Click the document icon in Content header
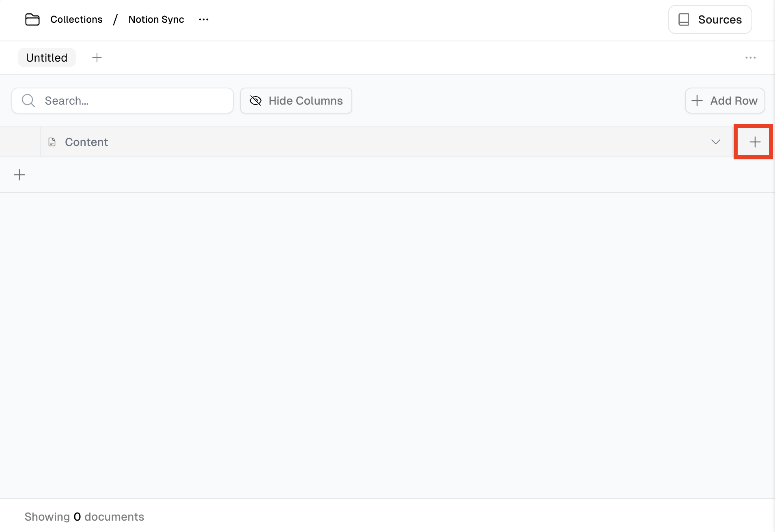The height and width of the screenshot is (532, 775). click(x=52, y=142)
